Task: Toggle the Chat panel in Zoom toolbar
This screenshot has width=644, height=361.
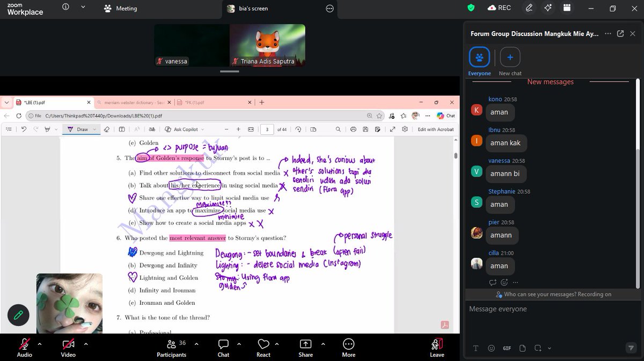Action: (223, 347)
